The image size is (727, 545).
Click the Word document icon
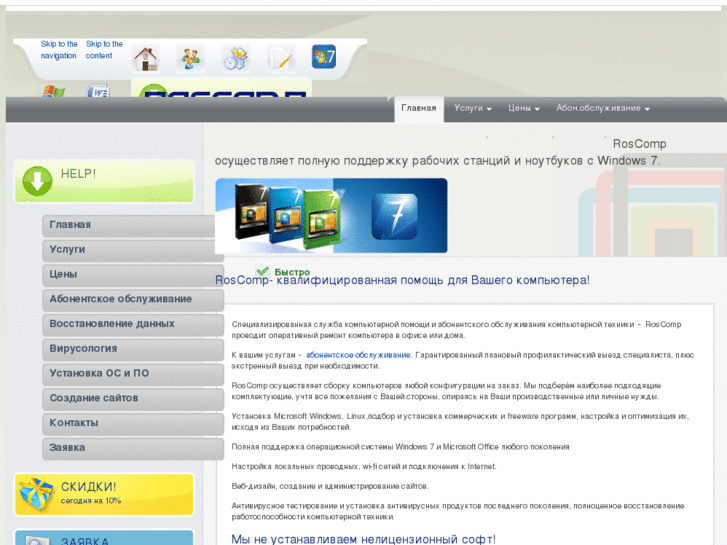pos(98,91)
